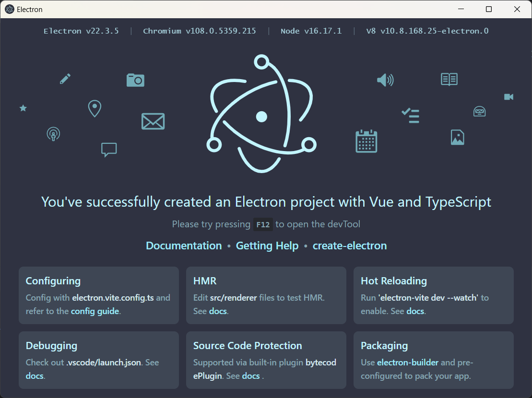Image resolution: width=532 pixels, height=398 pixels.
Task: Click the camera icon
Action: (135, 80)
